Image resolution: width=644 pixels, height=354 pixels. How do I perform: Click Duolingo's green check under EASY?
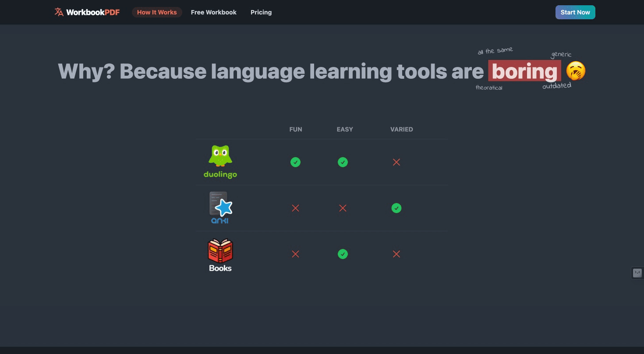pos(343,162)
